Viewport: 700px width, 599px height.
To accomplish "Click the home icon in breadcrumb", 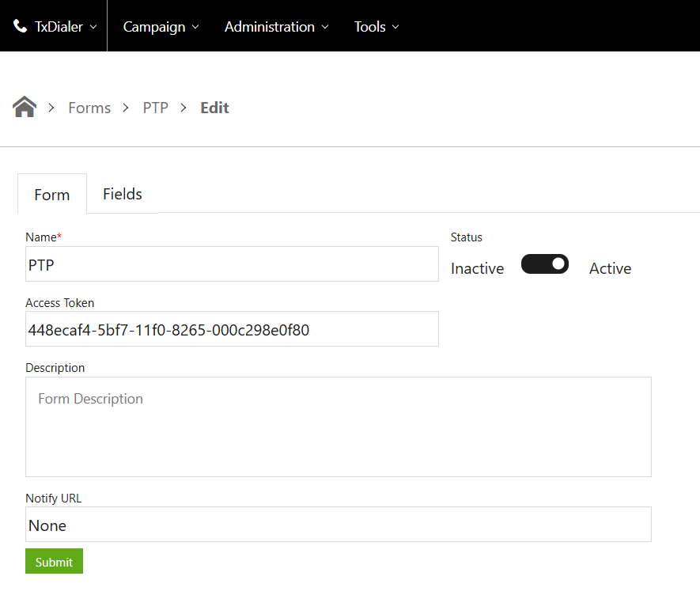I will [25, 107].
